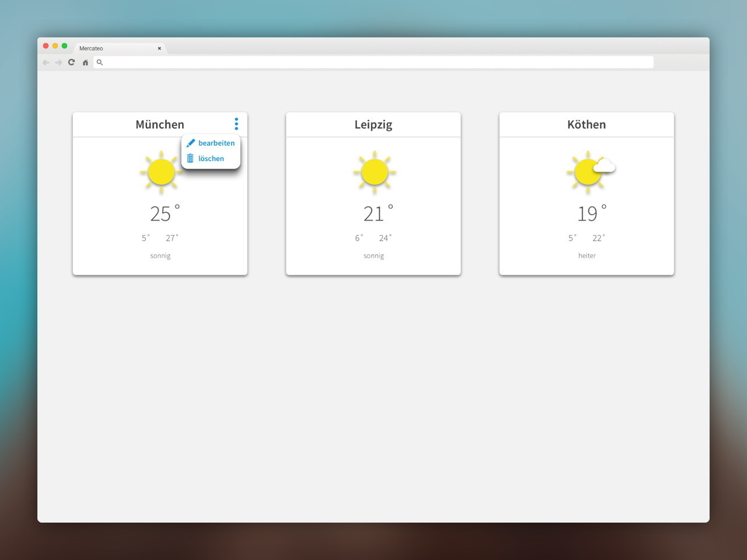Click the 19° temperature in Köthen card
This screenshot has height=560, width=747.
pos(592,213)
